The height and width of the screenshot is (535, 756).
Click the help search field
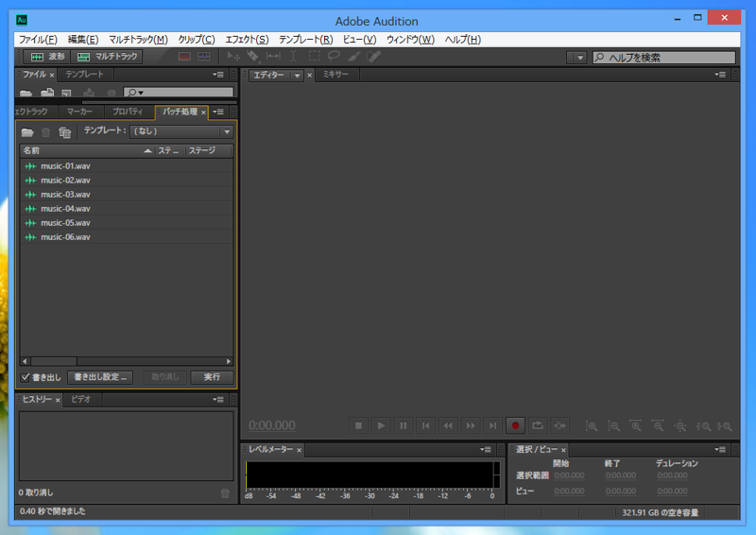tap(664, 58)
